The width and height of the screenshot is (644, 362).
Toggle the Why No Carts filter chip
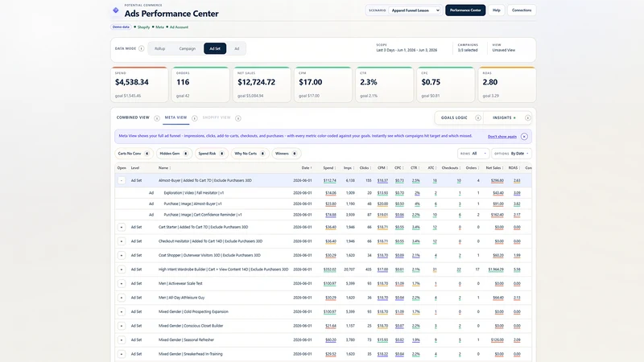[x=250, y=154]
